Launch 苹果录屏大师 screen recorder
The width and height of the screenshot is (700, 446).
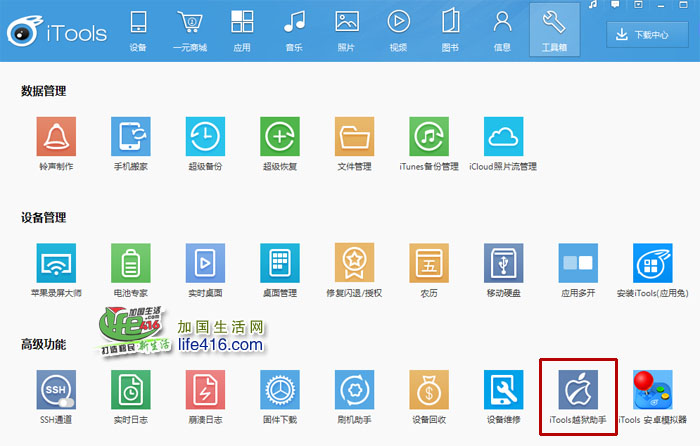(56, 263)
